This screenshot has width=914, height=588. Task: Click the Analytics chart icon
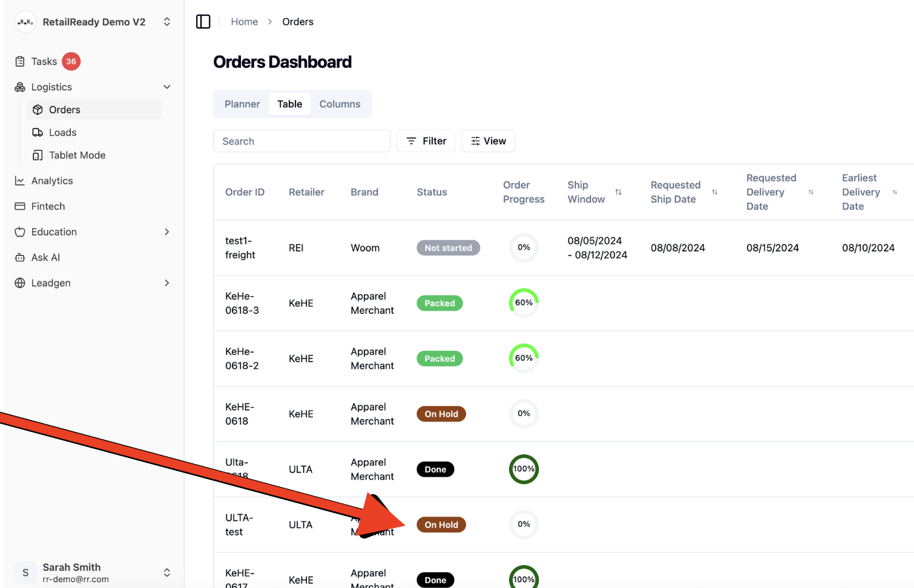click(20, 181)
